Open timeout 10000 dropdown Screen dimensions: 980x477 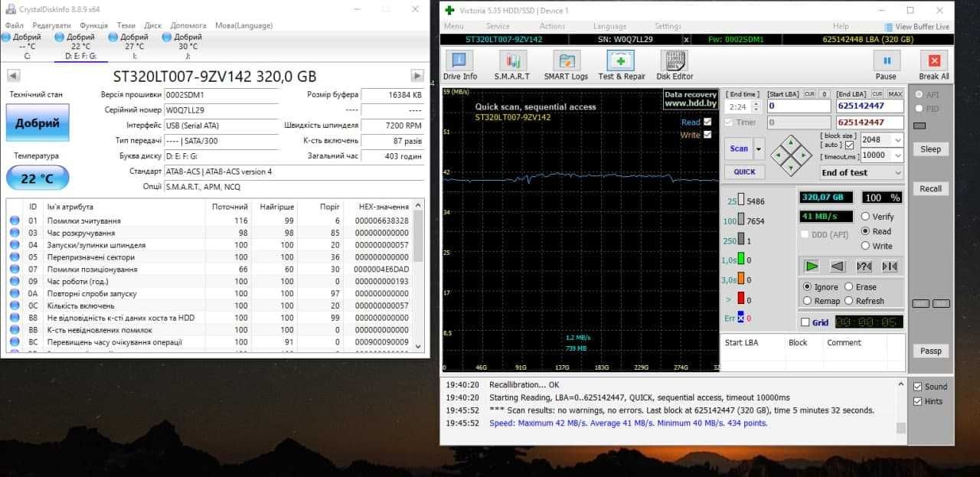[x=897, y=155]
